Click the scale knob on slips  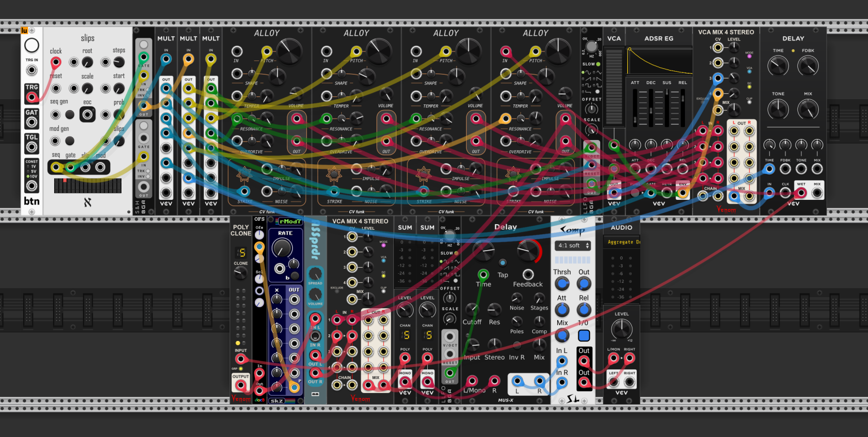click(x=88, y=88)
